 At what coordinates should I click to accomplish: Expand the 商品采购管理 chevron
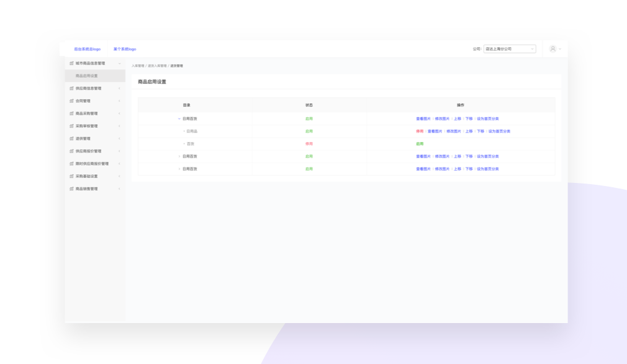(x=119, y=113)
